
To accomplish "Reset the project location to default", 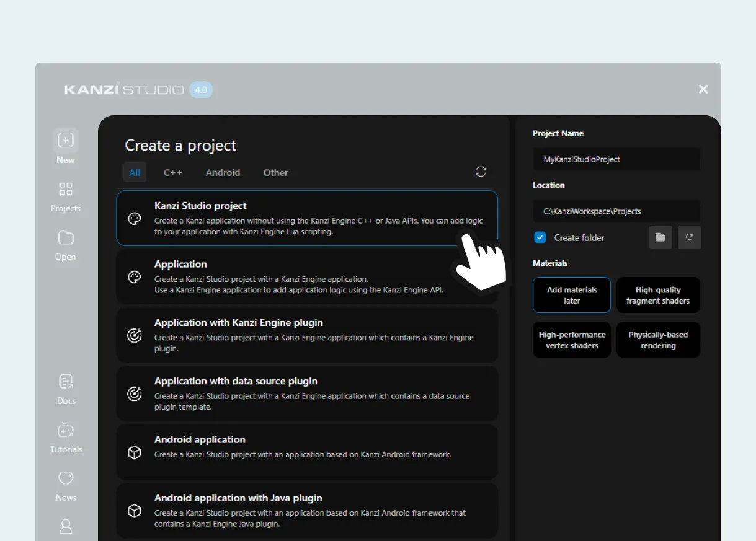I will (689, 237).
